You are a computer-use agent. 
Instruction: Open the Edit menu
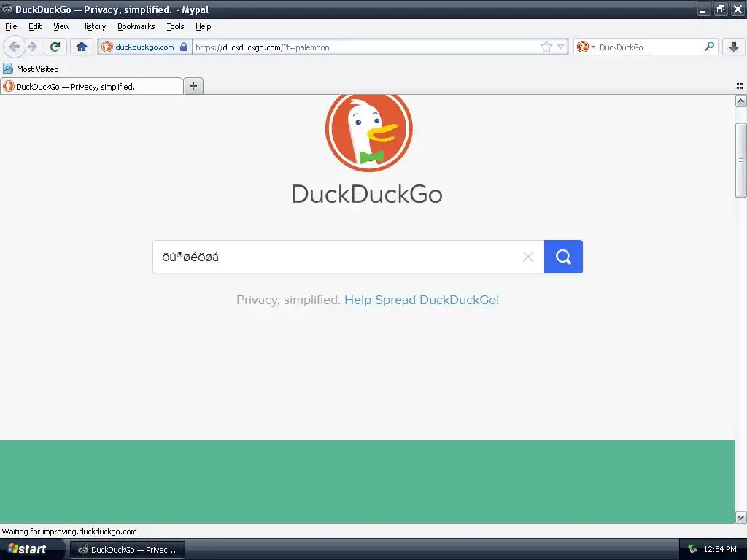coord(35,26)
